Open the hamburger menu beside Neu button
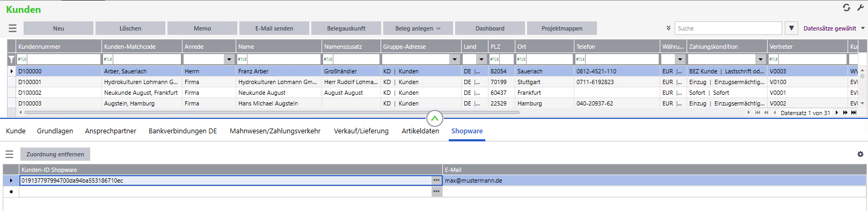The image size is (868, 211). point(12,28)
